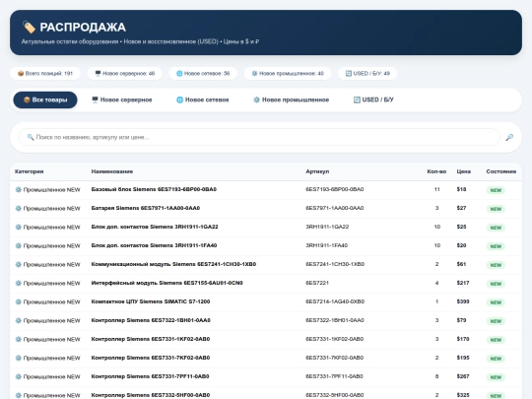Click 'Новое промышленное: 40' stat chip

(288, 73)
